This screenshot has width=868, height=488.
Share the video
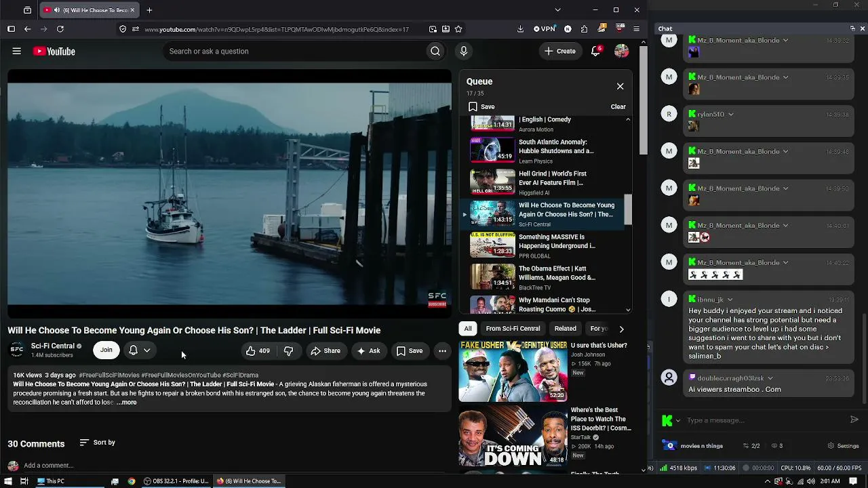[325, 350]
